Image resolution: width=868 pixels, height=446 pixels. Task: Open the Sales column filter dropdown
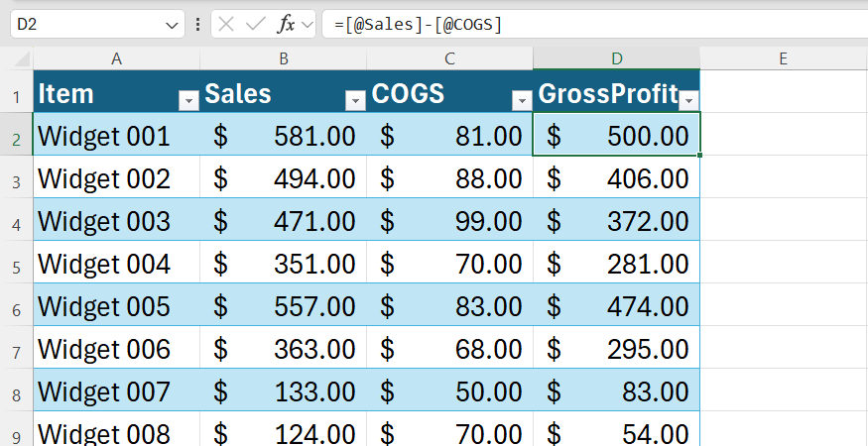coord(355,101)
